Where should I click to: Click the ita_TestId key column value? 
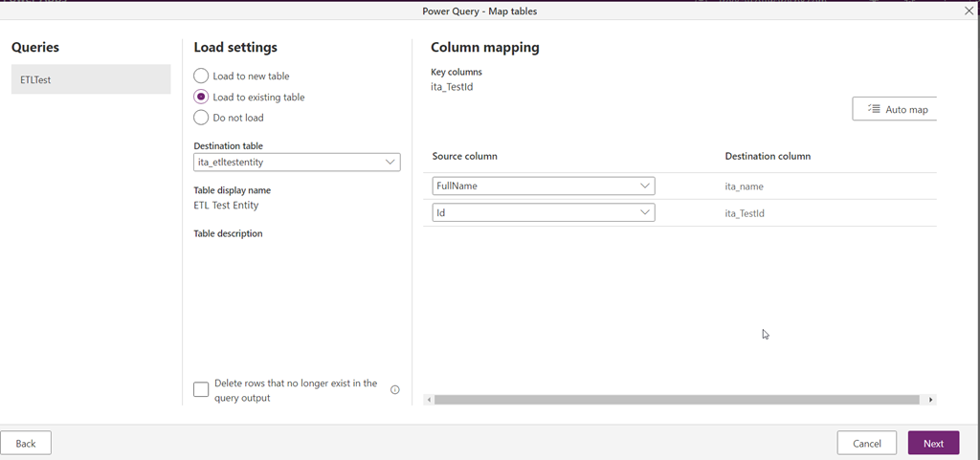click(x=452, y=87)
